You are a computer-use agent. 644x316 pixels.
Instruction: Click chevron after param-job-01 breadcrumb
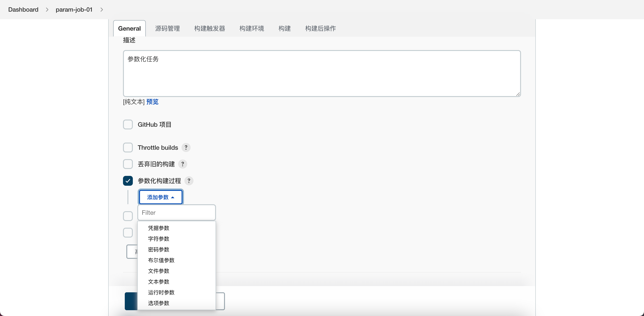[x=102, y=9]
